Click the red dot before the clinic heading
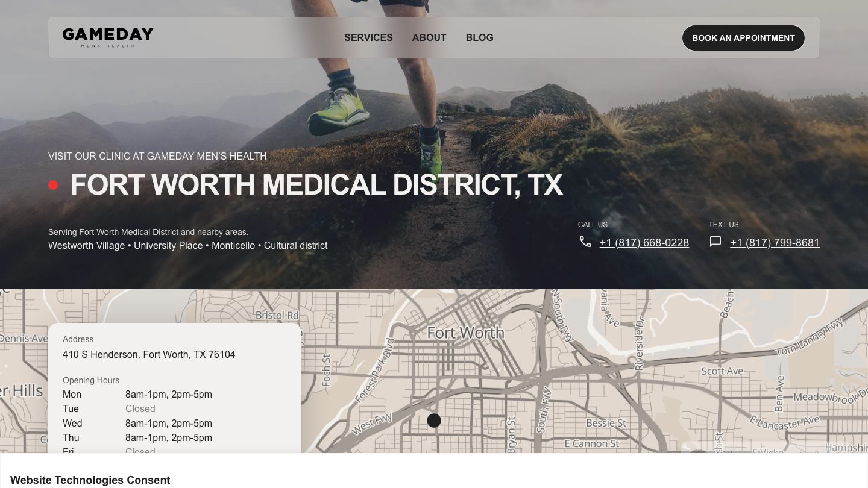This screenshot has height=488, width=868. pos(53,185)
